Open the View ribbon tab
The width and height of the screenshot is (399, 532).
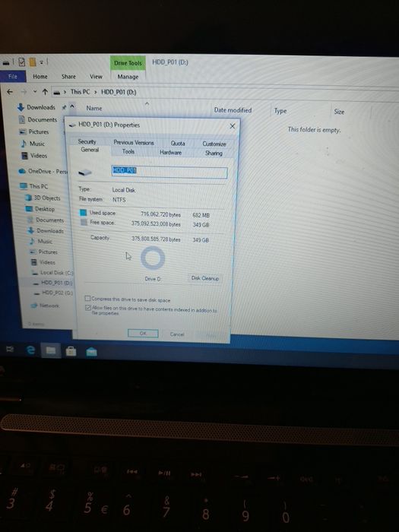[96, 76]
